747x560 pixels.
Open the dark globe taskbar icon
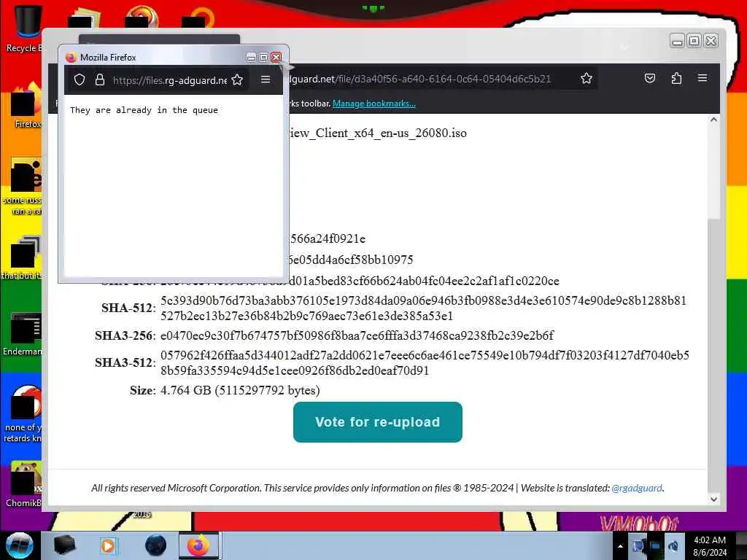click(x=156, y=545)
